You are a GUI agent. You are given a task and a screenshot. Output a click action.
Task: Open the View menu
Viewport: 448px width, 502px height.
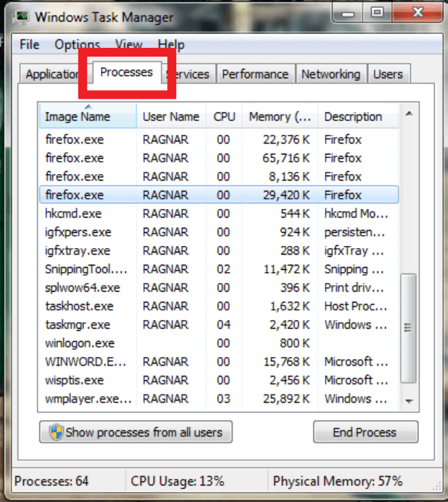(x=128, y=44)
